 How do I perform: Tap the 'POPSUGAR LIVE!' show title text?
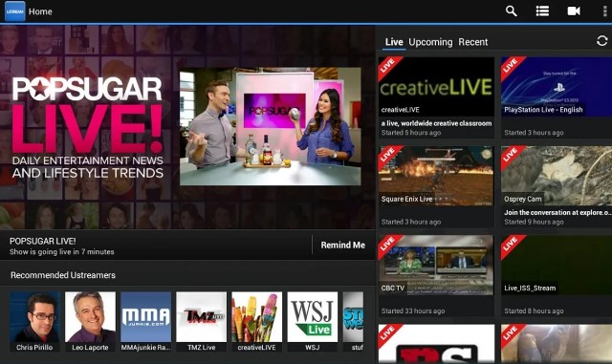pyautogui.click(x=42, y=241)
